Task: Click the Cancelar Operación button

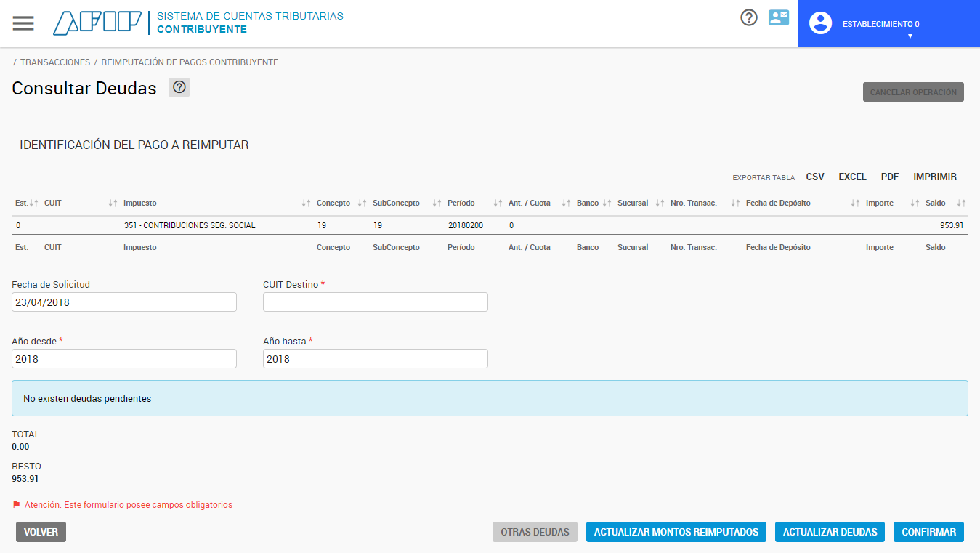Action: coord(913,92)
